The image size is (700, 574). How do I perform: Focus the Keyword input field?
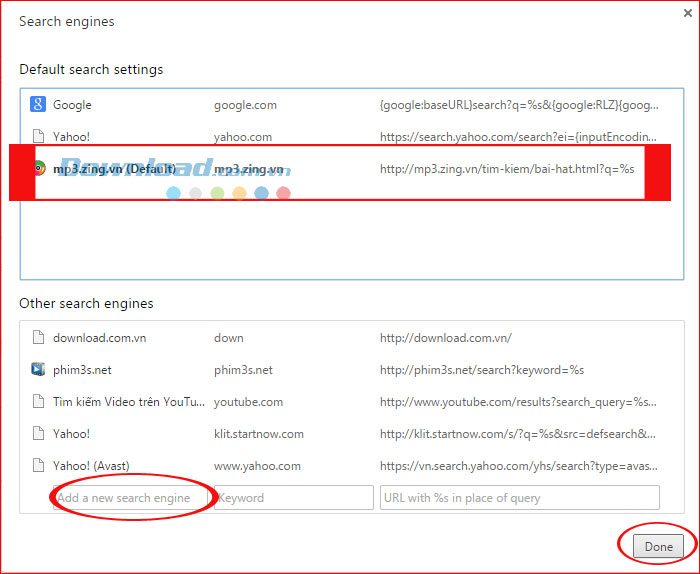coord(294,498)
